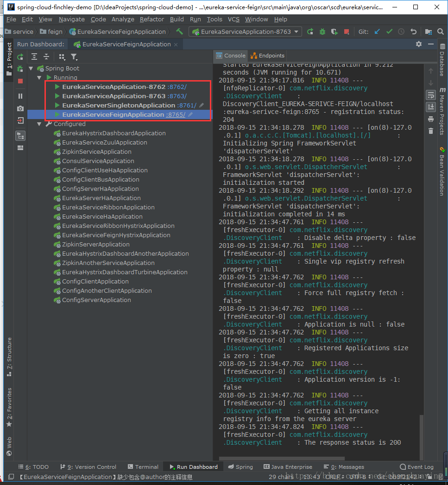Open the Refactor menu
Image resolution: width=448 pixels, height=485 pixels.
152,19
